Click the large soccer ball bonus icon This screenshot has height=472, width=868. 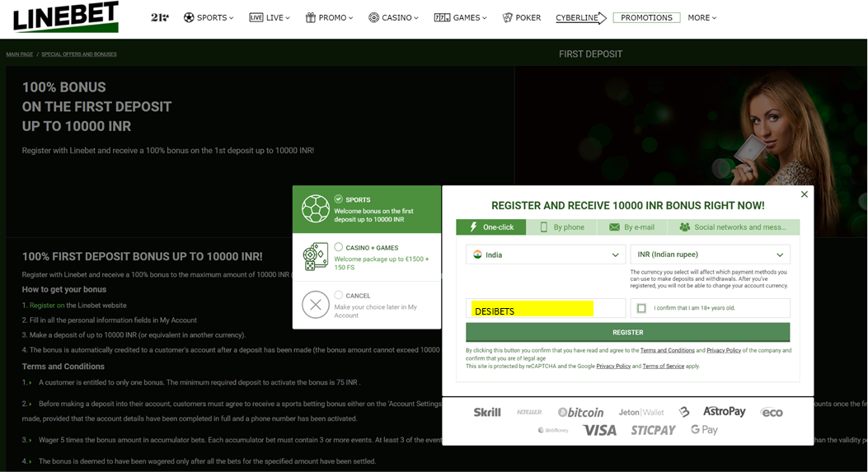pos(316,208)
